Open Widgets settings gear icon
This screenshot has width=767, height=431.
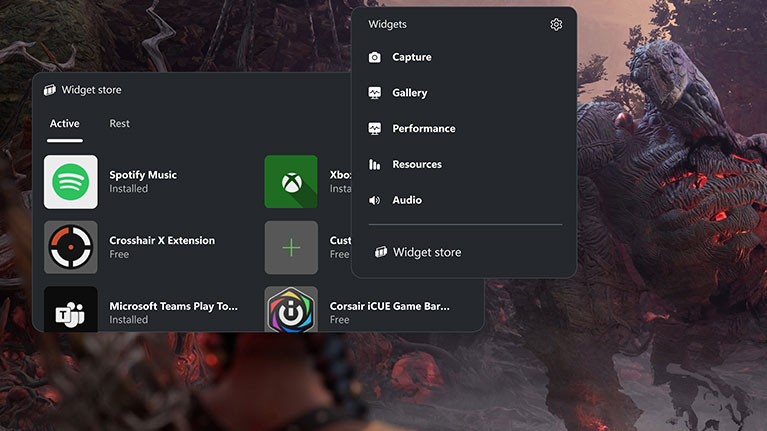(x=556, y=24)
